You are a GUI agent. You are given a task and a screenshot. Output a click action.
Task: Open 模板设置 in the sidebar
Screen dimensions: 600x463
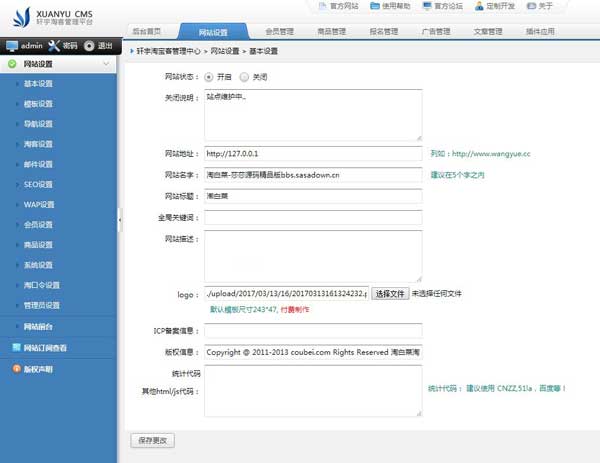click(38, 104)
